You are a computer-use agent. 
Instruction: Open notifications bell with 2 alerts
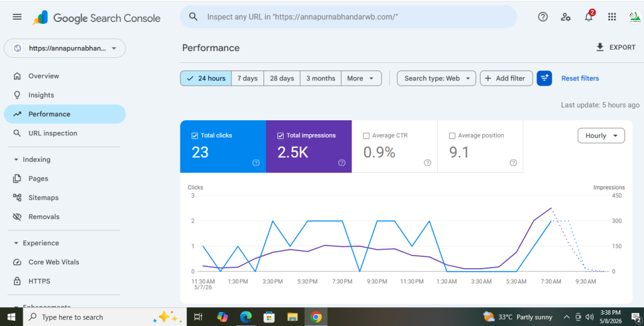[589, 16]
